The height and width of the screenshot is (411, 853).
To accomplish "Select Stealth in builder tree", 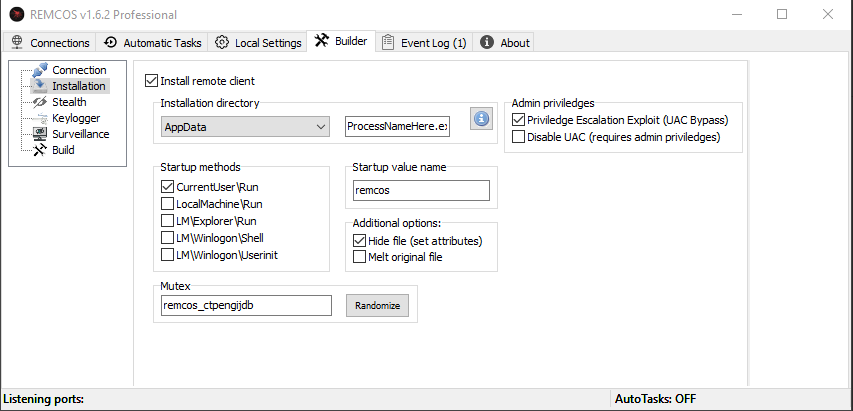I will click(x=69, y=102).
